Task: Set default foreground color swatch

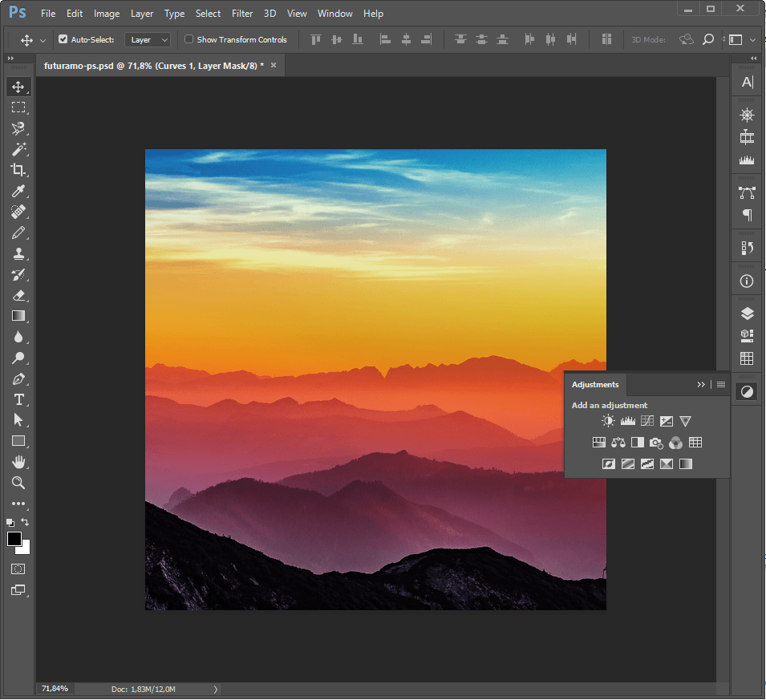Action: [x=10, y=522]
